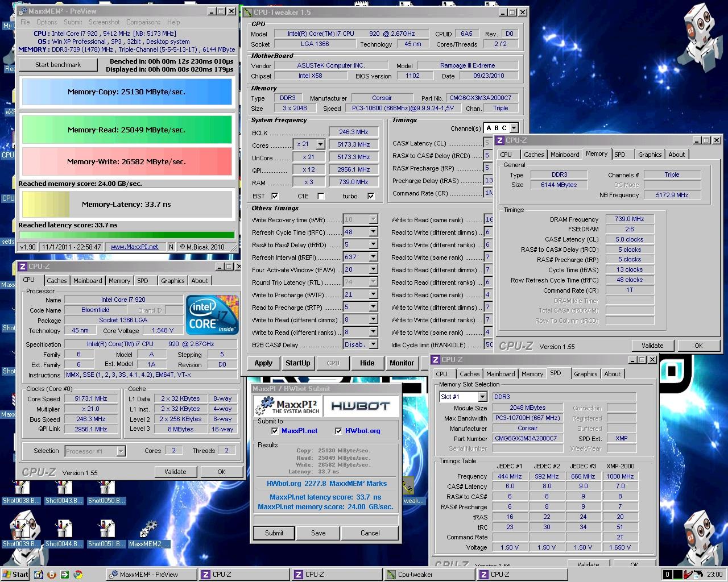Click the Start benchmark button

click(58, 65)
